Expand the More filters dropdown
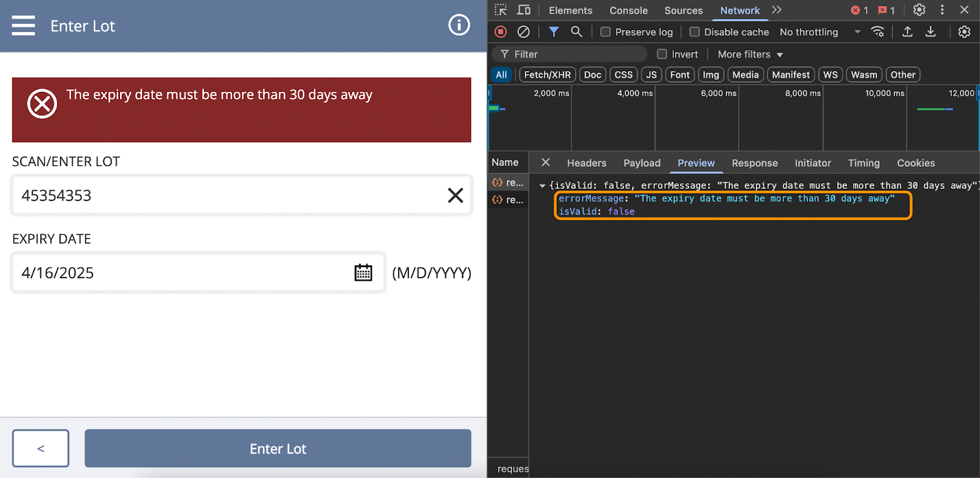 click(750, 55)
